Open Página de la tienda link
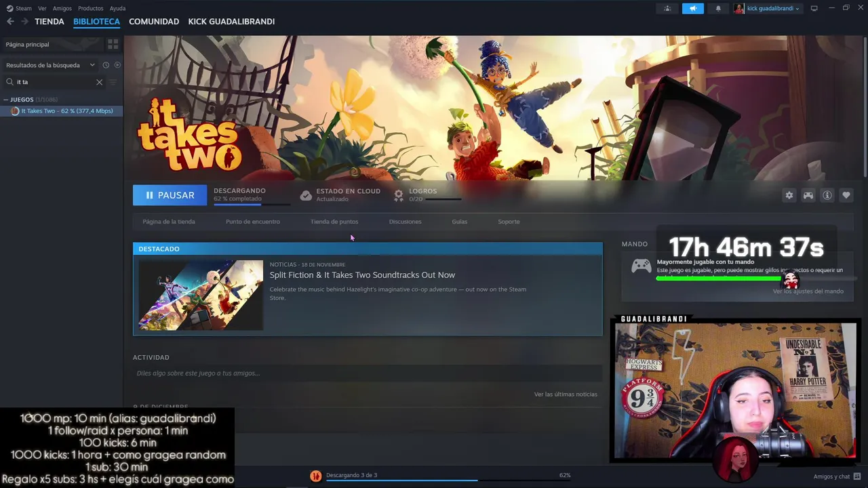 169,222
